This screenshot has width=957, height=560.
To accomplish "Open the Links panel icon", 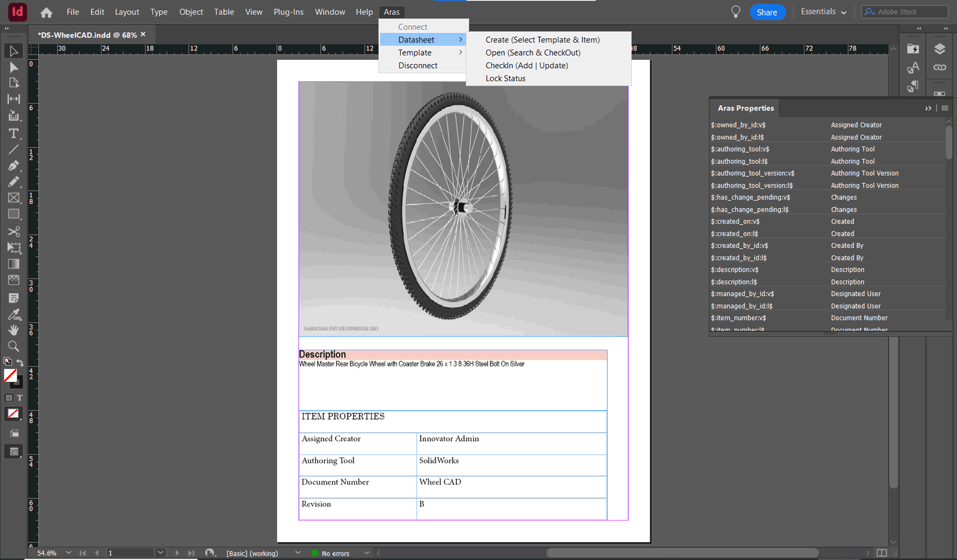I will coord(940,68).
